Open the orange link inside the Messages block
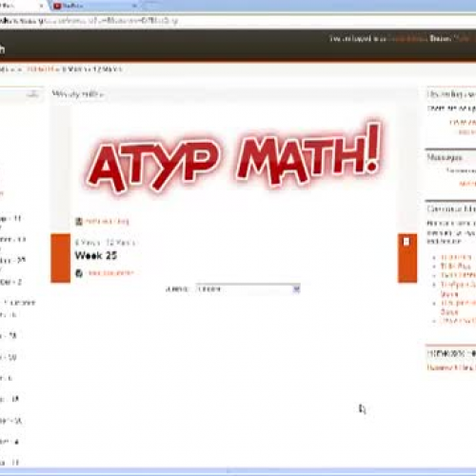This screenshot has height=476, width=476. [467, 184]
